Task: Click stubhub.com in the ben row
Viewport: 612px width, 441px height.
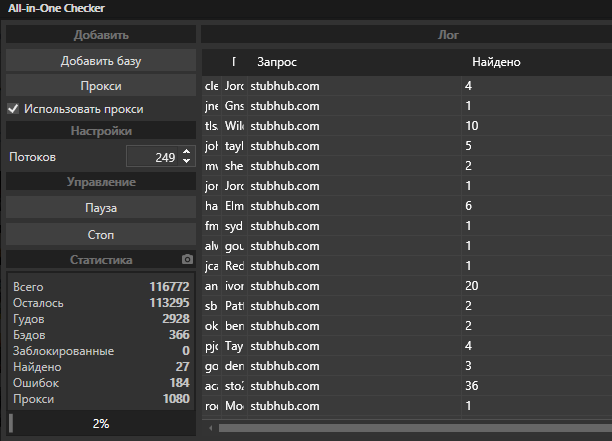Action: 285,326
